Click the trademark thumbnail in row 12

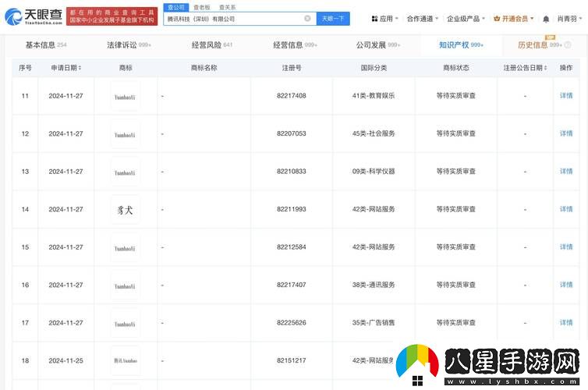[126, 134]
